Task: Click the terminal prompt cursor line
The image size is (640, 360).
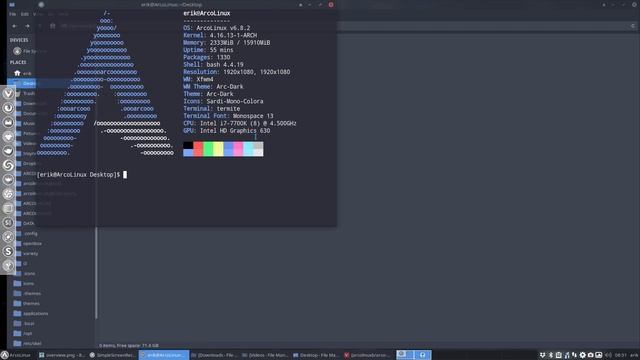Action: point(82,175)
